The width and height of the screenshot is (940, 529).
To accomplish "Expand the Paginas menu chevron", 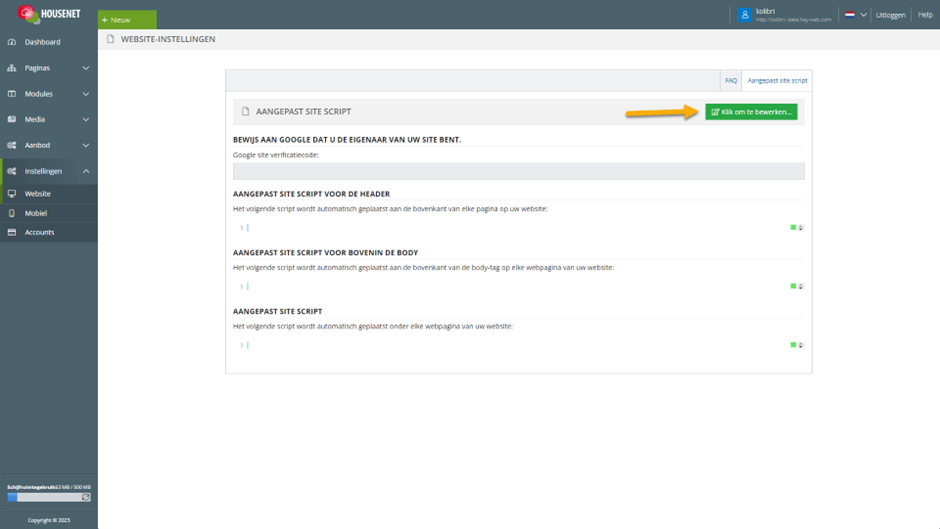I will point(86,68).
